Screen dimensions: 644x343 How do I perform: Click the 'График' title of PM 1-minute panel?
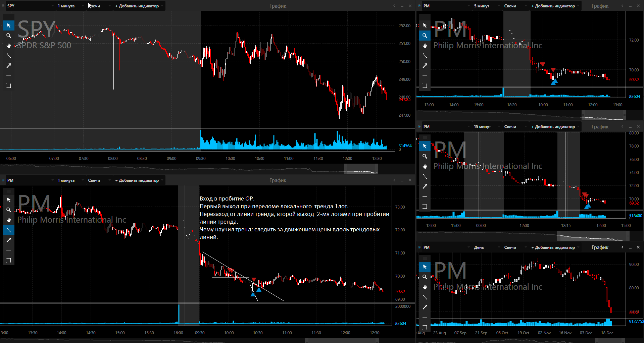(278, 180)
